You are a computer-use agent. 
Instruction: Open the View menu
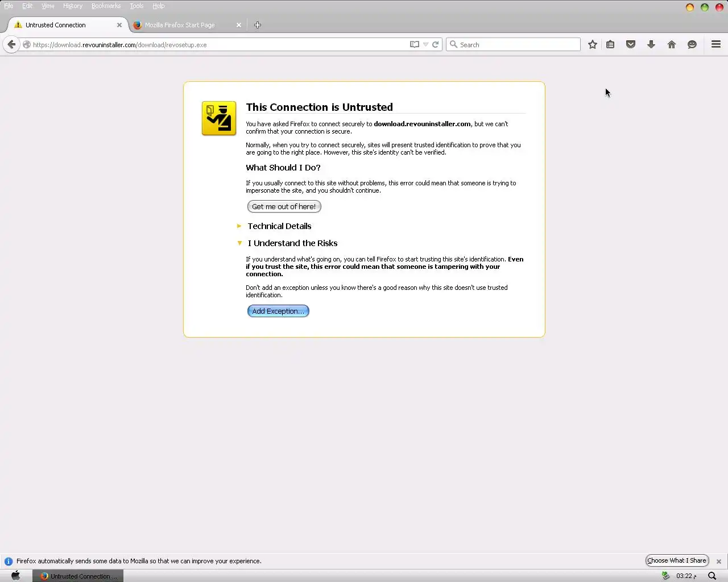click(x=48, y=6)
